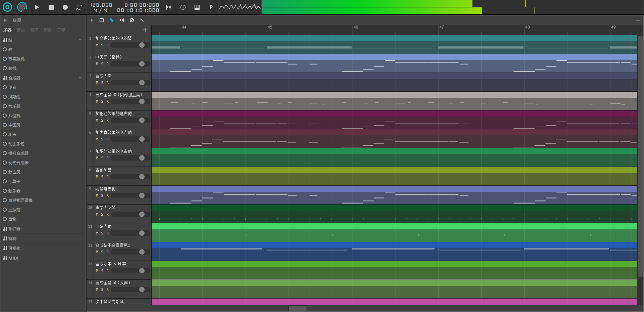Select the pencil draw tool
The image size is (644, 312).
coord(112,20)
